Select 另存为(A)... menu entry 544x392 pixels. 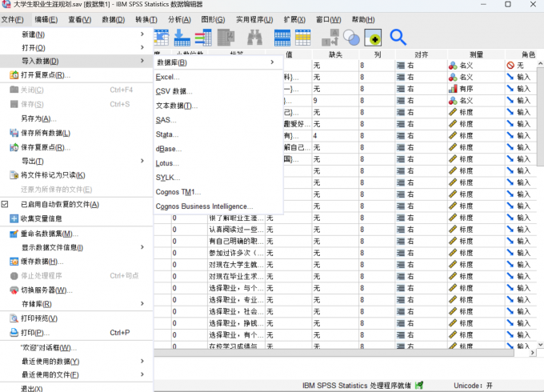(76, 118)
